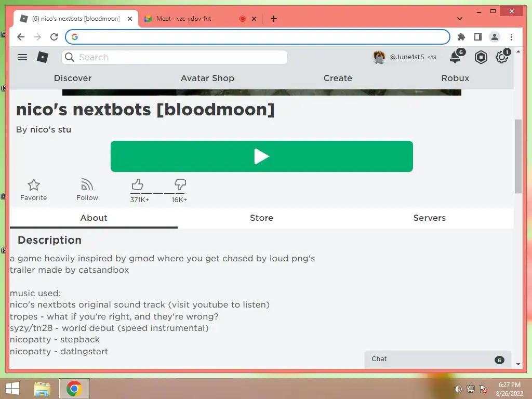
Task: Go to Discover in navigation
Action: (x=73, y=78)
